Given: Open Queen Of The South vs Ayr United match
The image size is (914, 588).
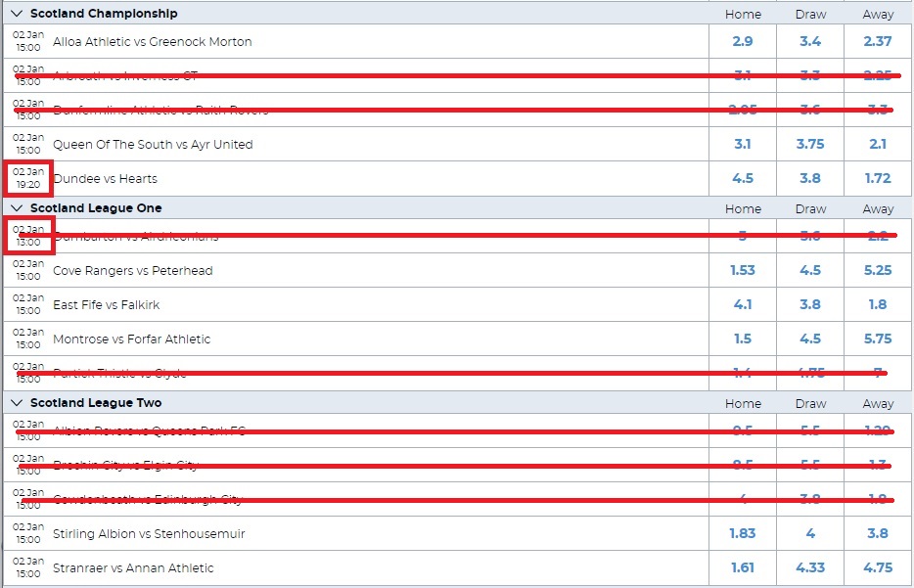Looking at the screenshot, I should click(x=153, y=144).
